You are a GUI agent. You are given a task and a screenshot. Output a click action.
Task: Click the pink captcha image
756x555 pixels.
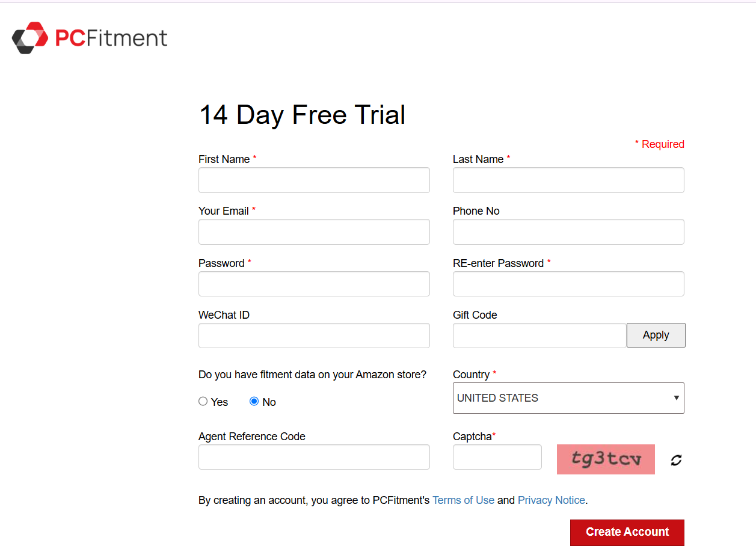606,459
